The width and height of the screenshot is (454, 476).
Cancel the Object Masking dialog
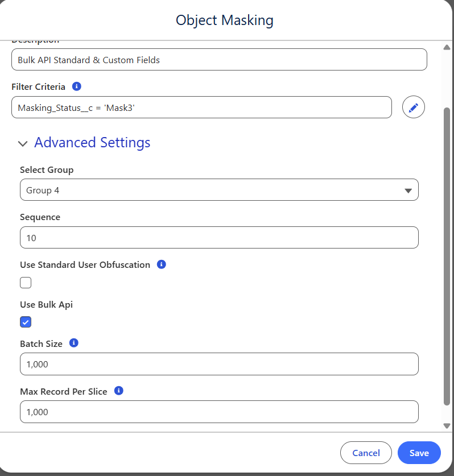point(366,453)
